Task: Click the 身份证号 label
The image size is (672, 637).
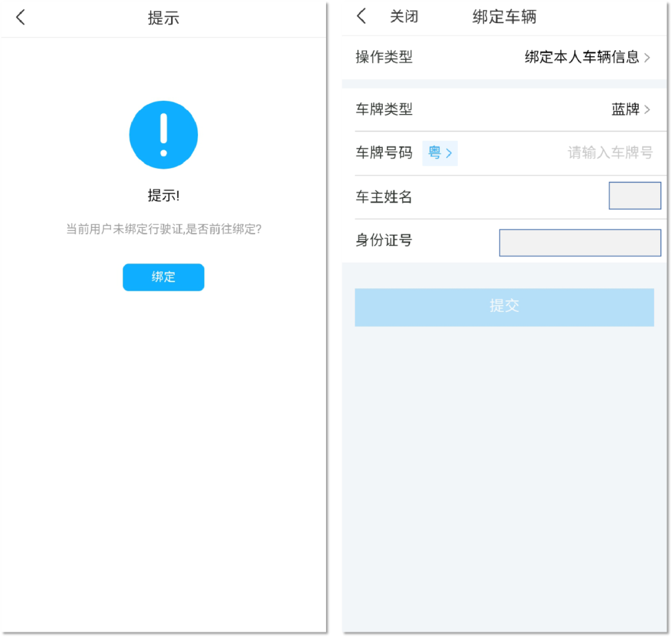Action: tap(383, 240)
